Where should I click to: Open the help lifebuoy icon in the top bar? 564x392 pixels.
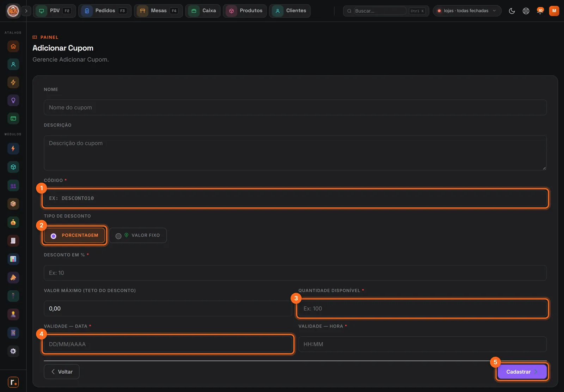click(526, 11)
